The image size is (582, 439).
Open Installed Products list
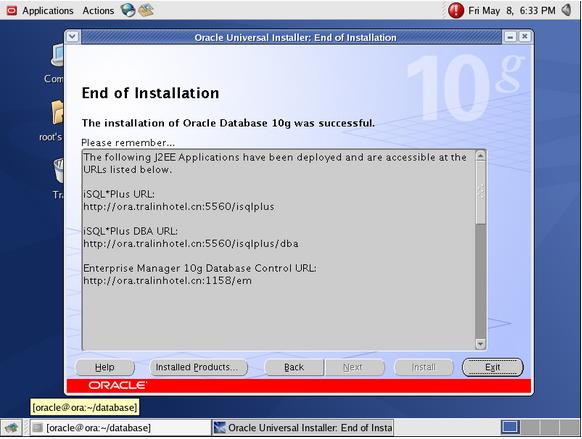pyautogui.click(x=199, y=367)
